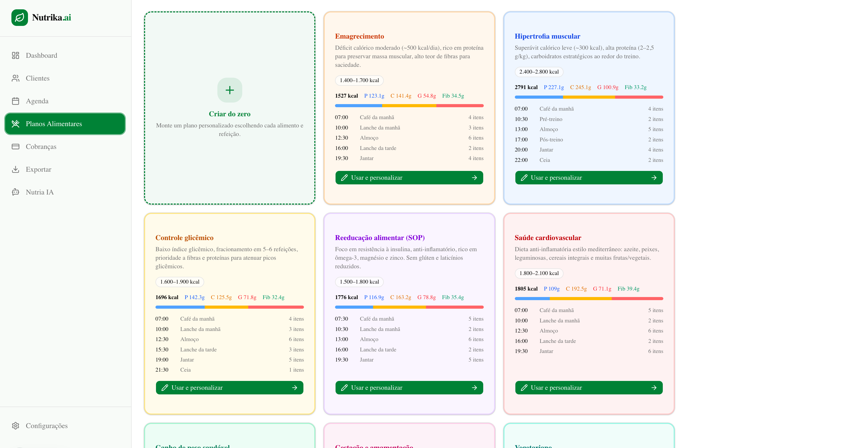Click the plus icon in Criar do zero
Viewport: 868px width, 448px height.
point(230,90)
